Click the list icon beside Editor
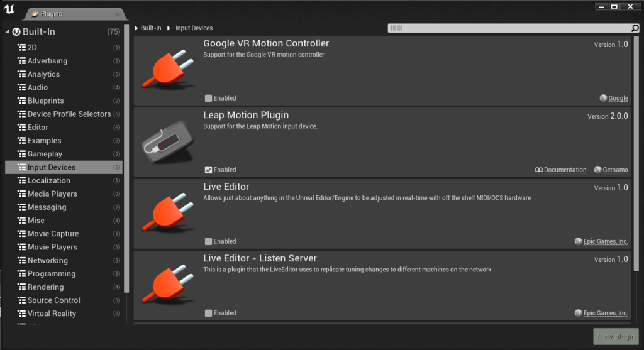This screenshot has width=644, height=350. click(x=22, y=128)
